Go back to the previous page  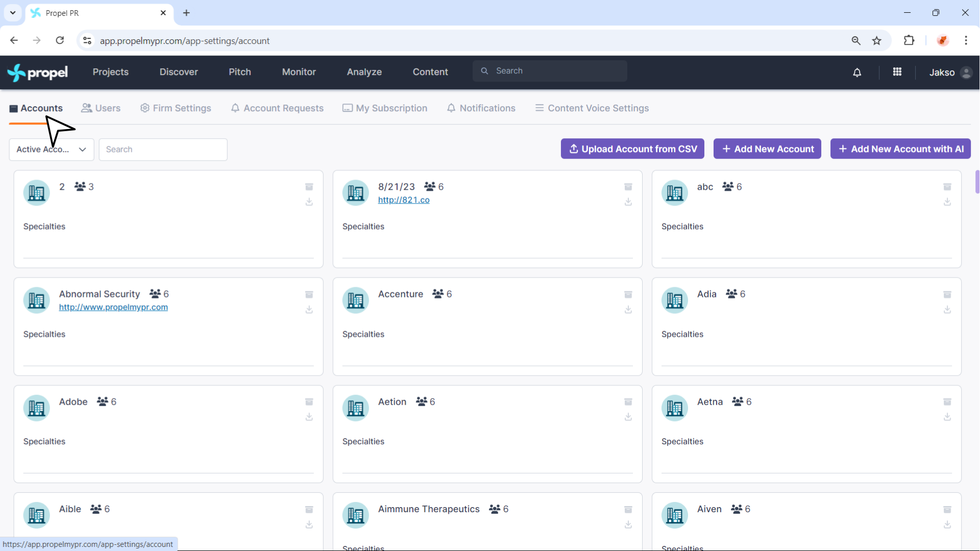tap(14, 40)
